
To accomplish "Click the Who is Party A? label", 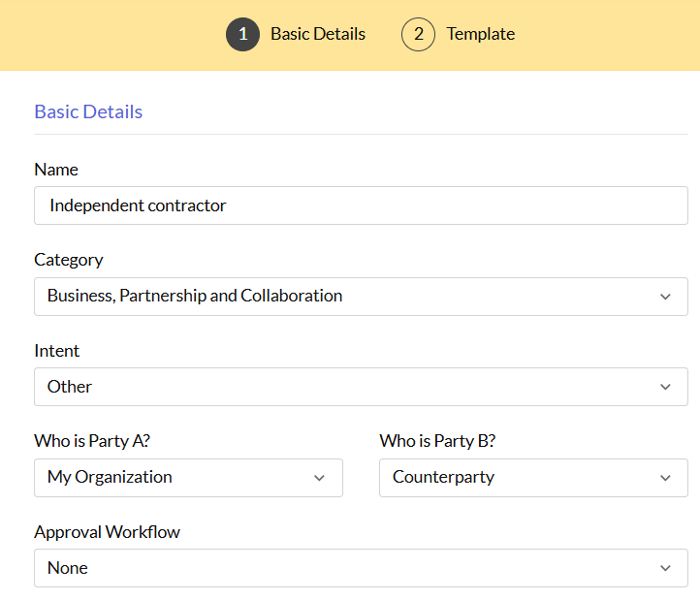I will point(92,441).
